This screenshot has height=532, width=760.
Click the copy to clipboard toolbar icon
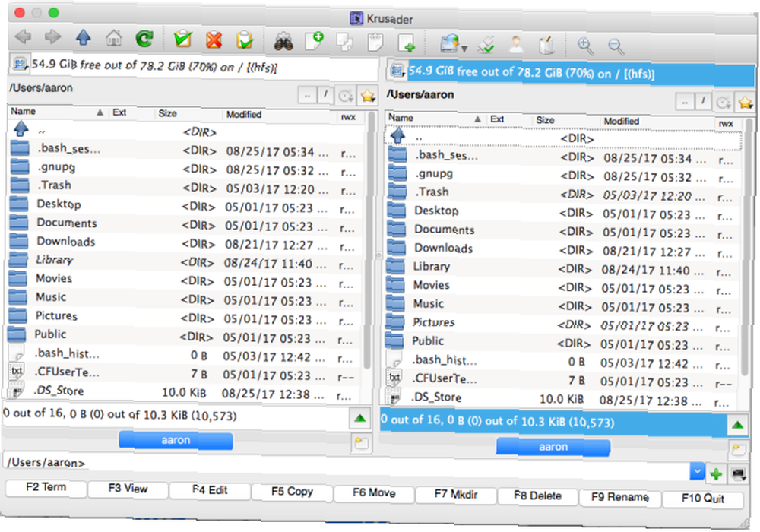[344, 42]
